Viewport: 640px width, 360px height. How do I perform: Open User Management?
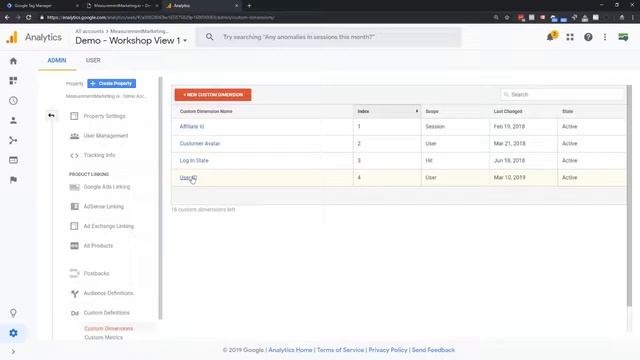coord(105,136)
